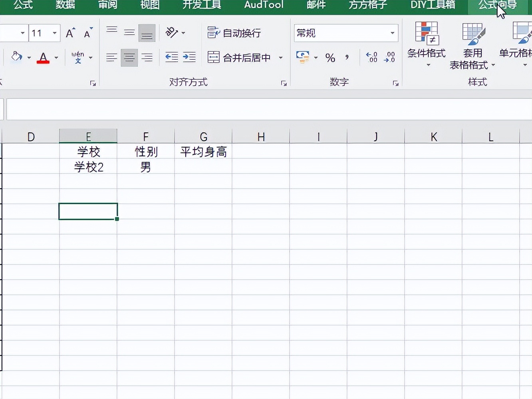Pick the red font color swatch

pyautogui.click(x=43, y=61)
